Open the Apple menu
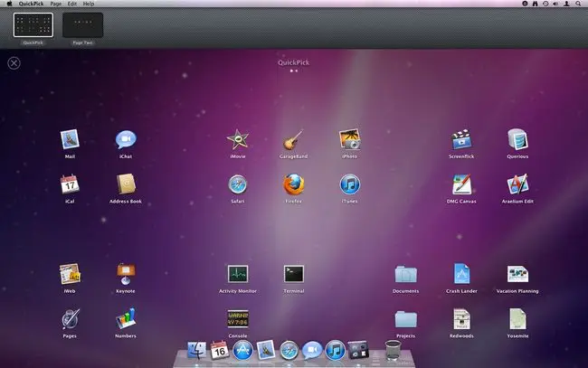588x368 pixels. (x=10, y=4)
